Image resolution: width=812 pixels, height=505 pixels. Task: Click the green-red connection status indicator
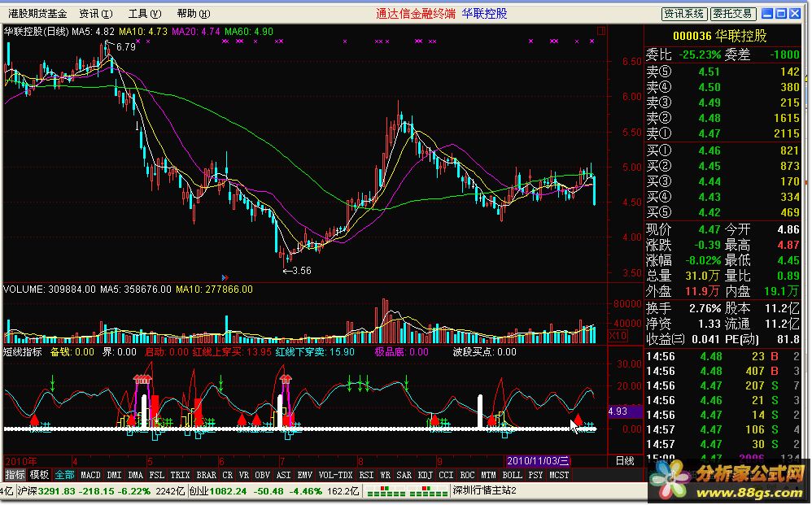(405, 491)
